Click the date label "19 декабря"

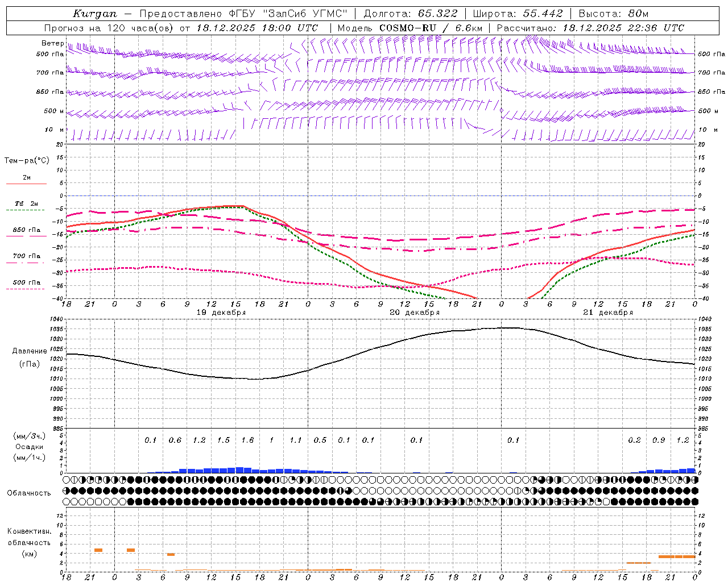[221, 313]
